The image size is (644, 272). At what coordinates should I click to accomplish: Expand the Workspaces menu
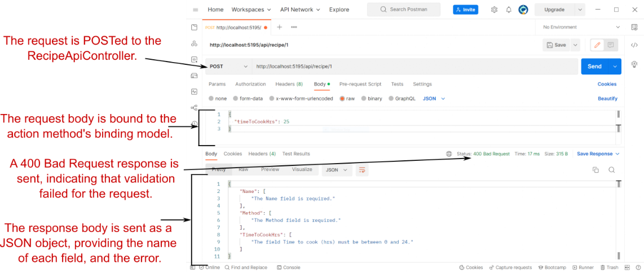pos(252,10)
